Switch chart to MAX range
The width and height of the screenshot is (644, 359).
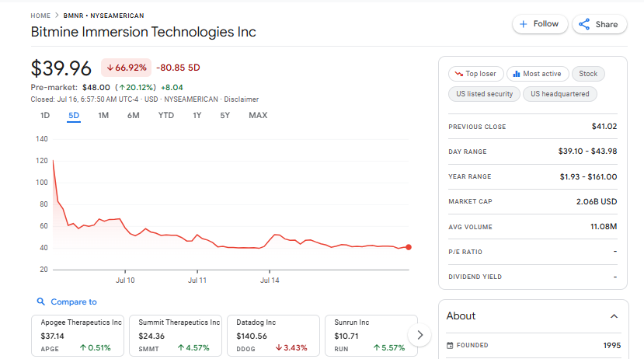[x=258, y=116]
